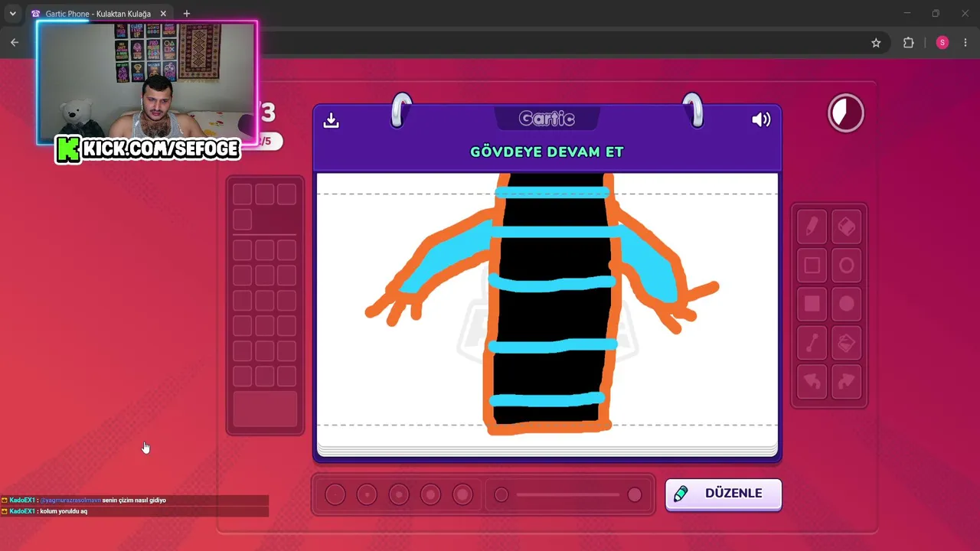
Task: Click the GÖVDEYE DEVAM ET prompt text
Action: 547,152
